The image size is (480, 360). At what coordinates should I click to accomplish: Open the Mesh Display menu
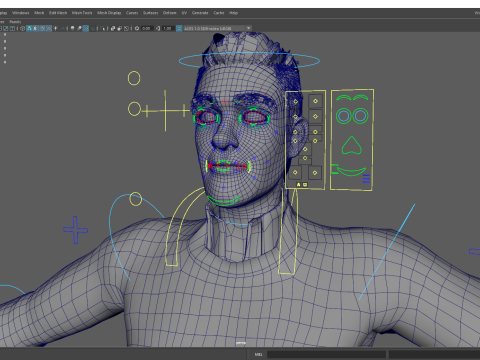pos(109,13)
